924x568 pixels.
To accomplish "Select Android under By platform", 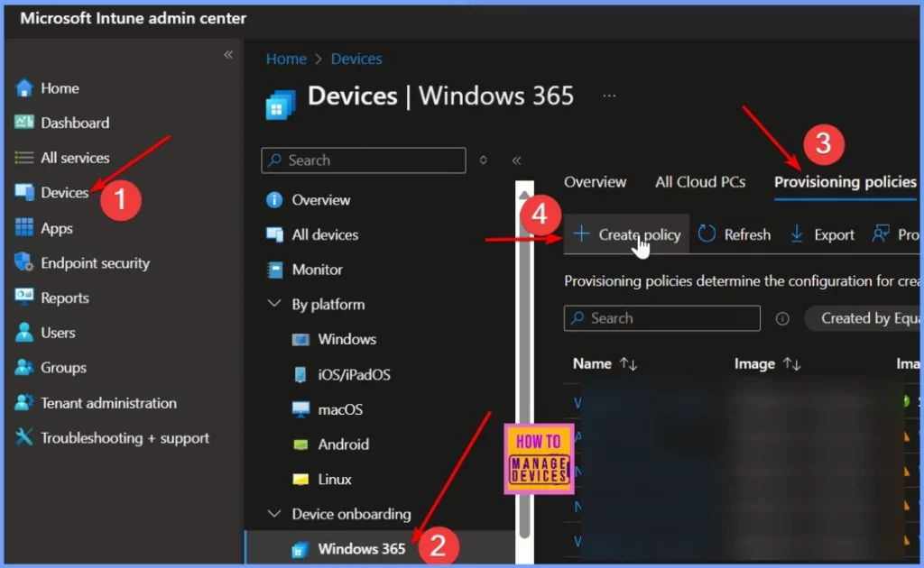I will [x=344, y=444].
